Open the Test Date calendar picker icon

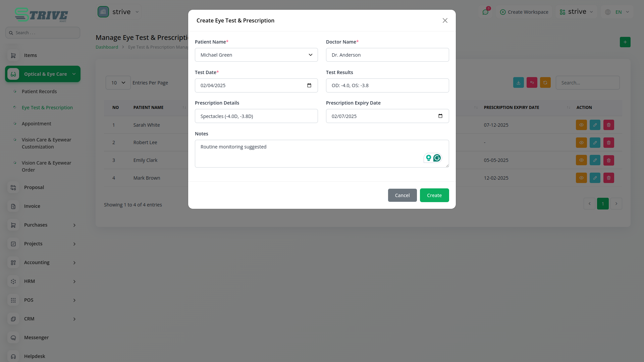[x=309, y=85]
